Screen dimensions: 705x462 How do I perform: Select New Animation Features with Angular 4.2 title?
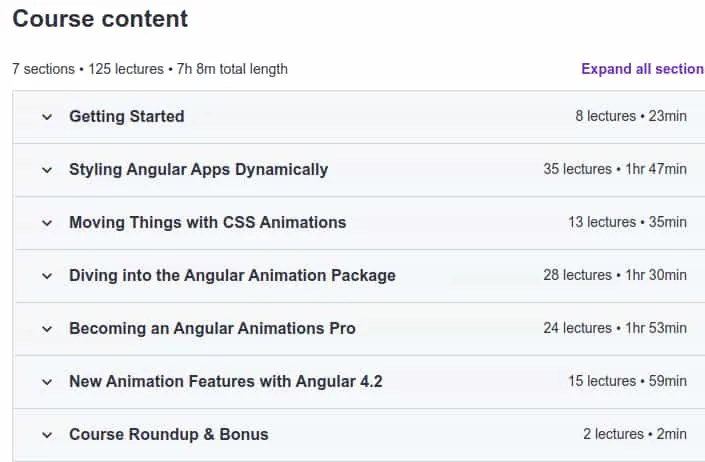pos(226,382)
